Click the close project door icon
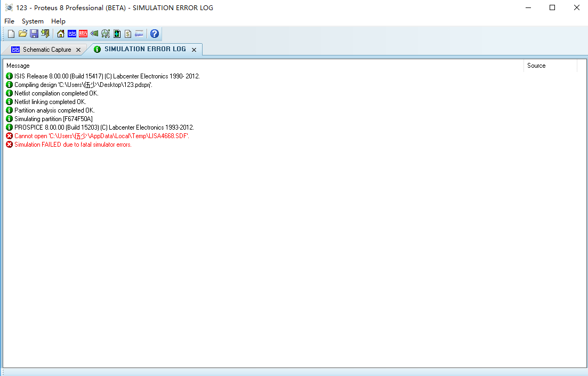Viewport: 588px width, 376px height. [45, 34]
